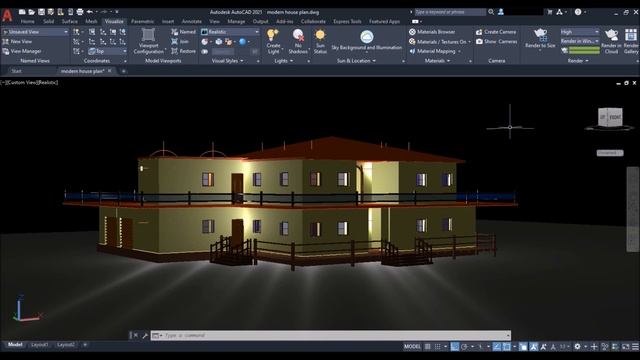The height and width of the screenshot is (360, 640).
Task: Switch to the Manage ribbon tab
Action: 236,21
